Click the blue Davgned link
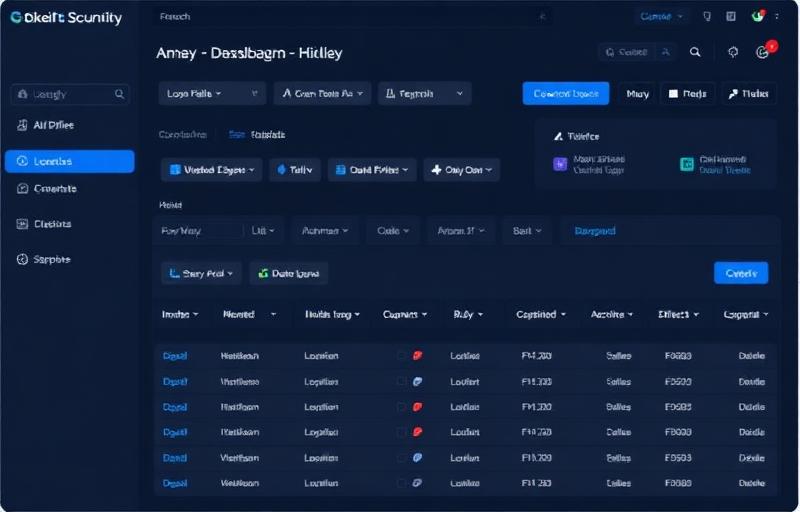This screenshot has width=800, height=512. pos(595,231)
